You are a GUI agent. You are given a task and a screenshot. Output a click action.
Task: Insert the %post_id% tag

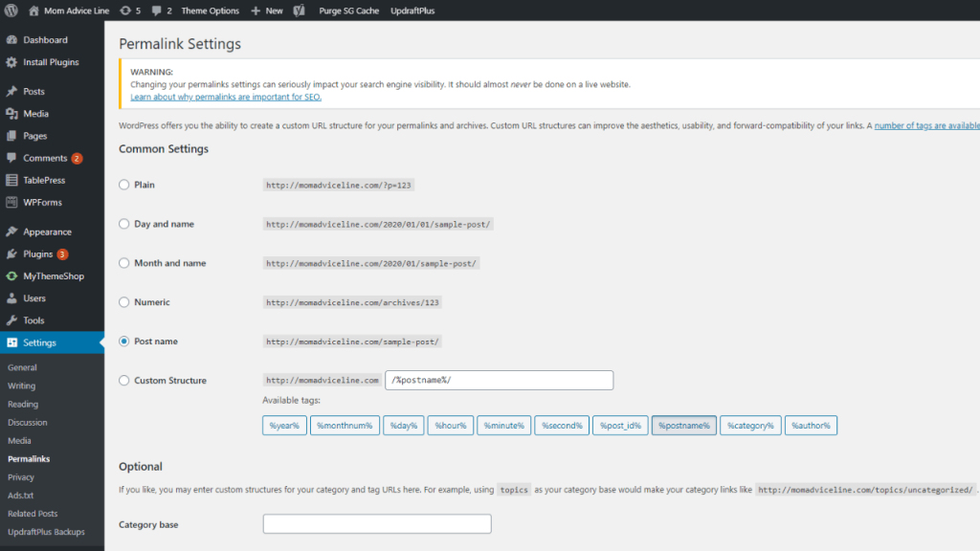(x=620, y=426)
